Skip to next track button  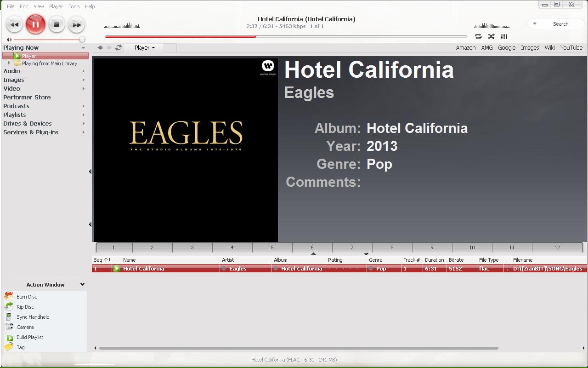(x=77, y=25)
